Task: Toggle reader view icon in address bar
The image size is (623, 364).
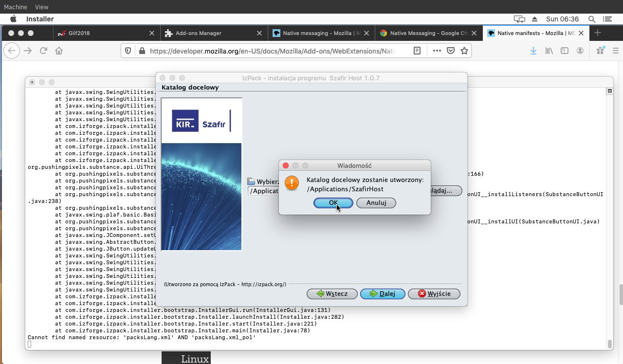Action: 417,51
